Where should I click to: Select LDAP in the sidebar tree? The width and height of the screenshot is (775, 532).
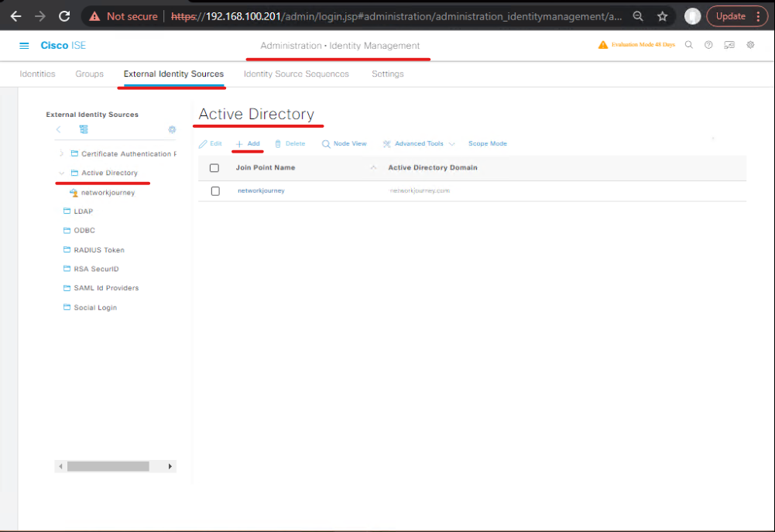point(84,211)
